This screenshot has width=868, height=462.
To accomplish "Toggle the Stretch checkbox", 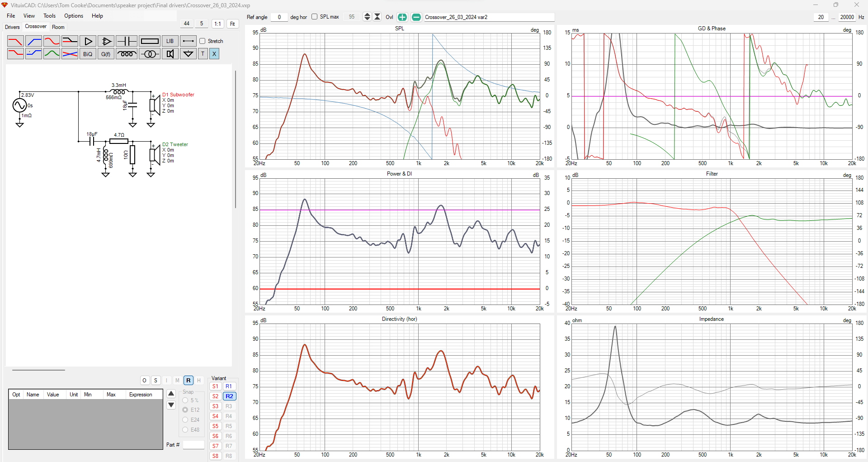I will [x=203, y=41].
